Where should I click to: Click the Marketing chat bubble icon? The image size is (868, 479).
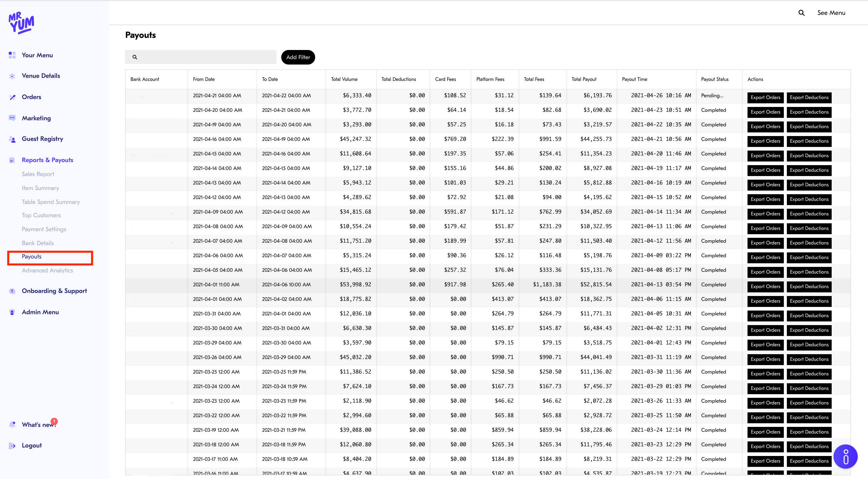click(x=12, y=118)
